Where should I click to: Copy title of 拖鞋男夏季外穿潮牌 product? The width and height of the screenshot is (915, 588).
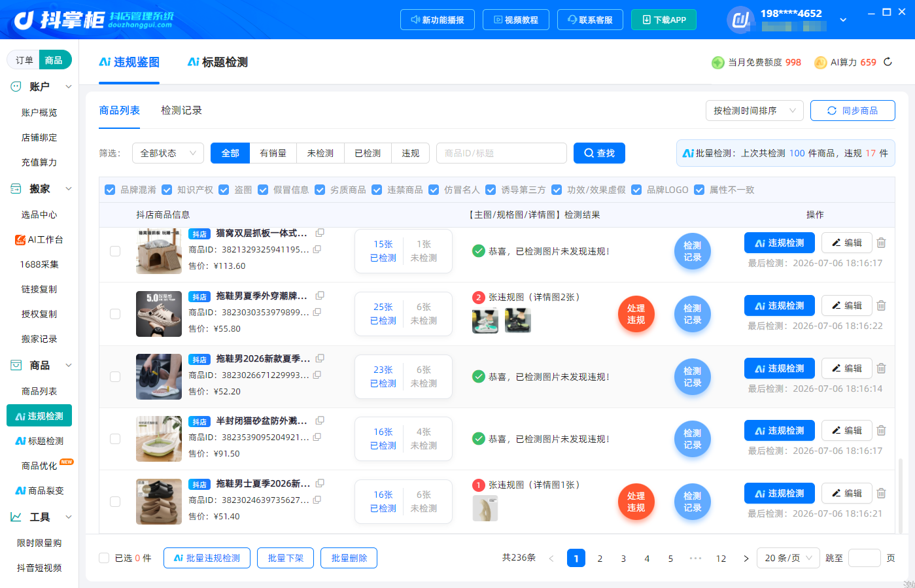point(320,296)
